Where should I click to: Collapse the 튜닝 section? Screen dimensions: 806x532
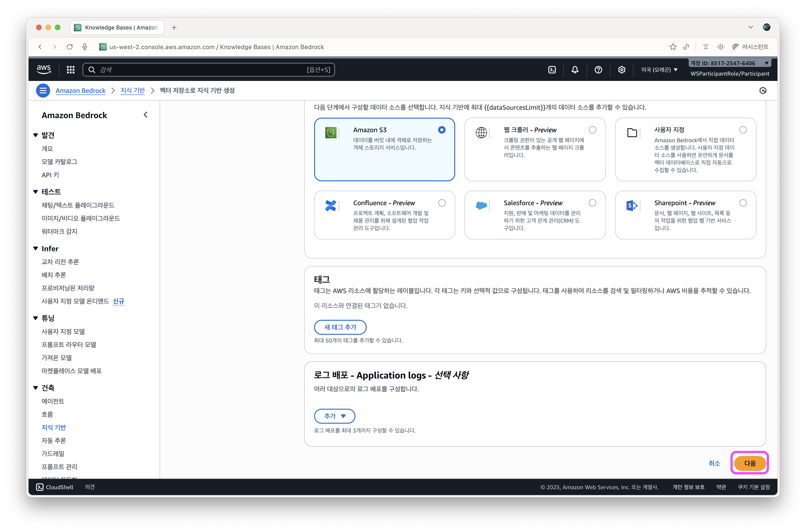36,318
